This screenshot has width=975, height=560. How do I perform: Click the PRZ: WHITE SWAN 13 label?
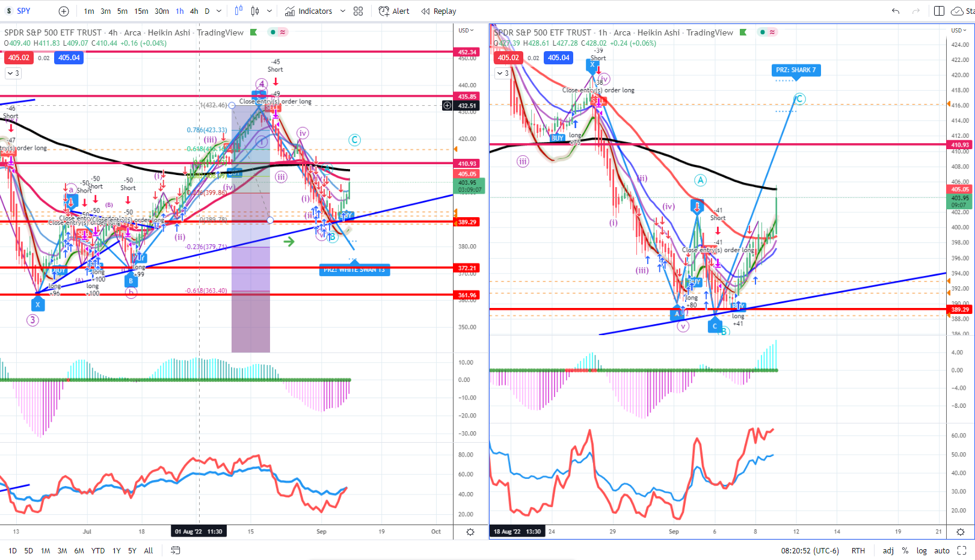pos(354,270)
